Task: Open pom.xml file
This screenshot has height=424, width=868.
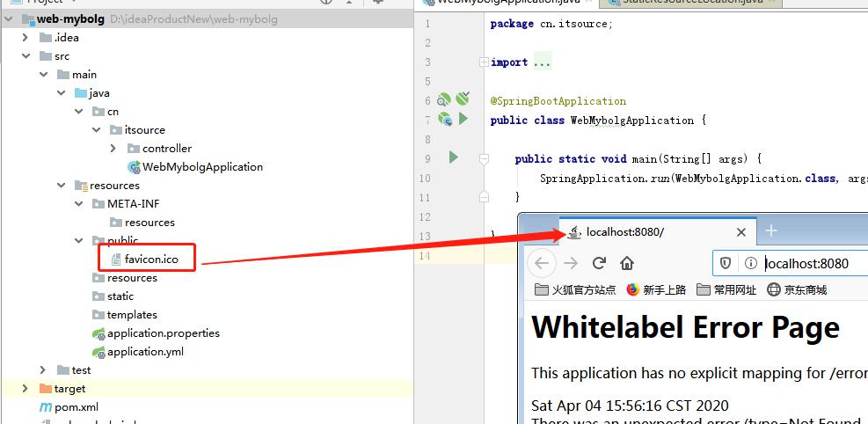Action: click(77, 406)
